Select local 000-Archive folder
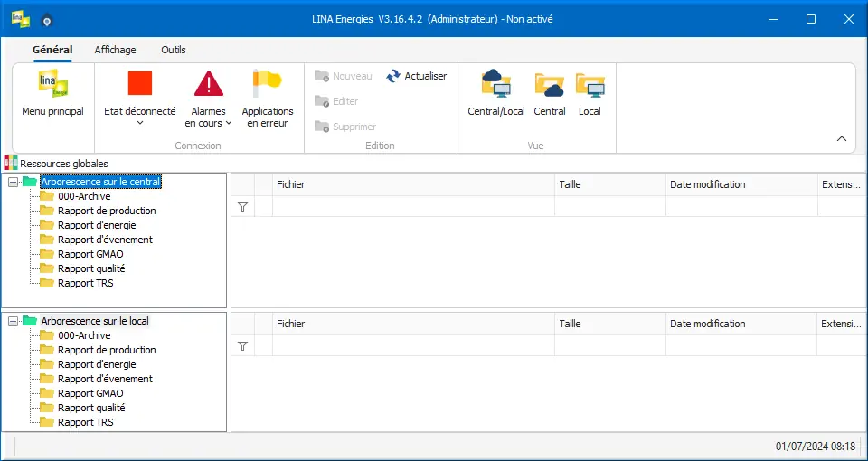The width and height of the screenshot is (868, 461). (84, 335)
